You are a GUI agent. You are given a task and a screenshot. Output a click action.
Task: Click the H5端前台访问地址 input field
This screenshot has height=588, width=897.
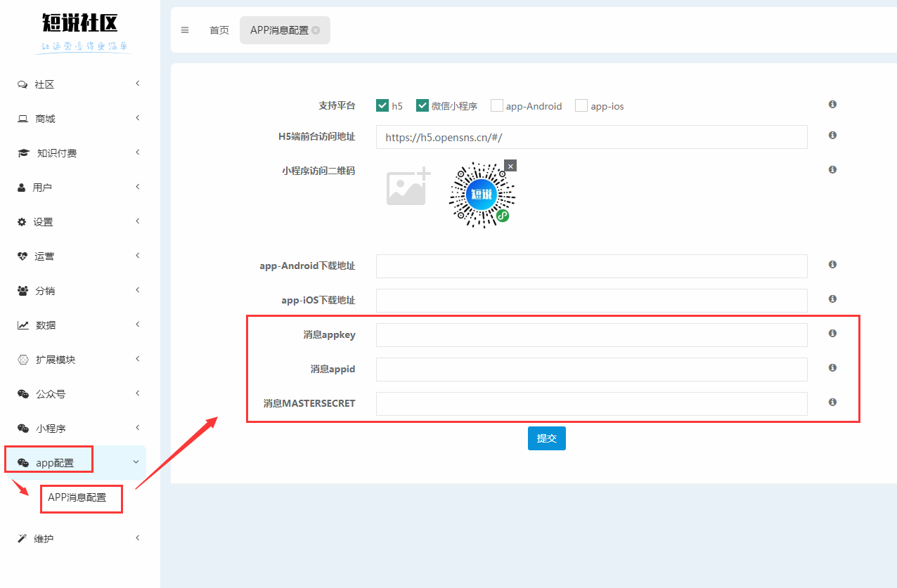pyautogui.click(x=592, y=137)
